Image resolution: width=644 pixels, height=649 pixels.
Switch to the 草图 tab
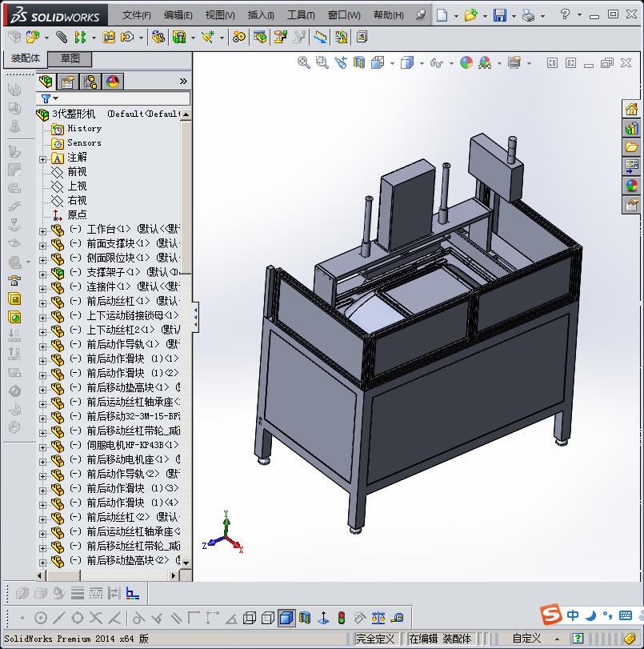(70, 58)
